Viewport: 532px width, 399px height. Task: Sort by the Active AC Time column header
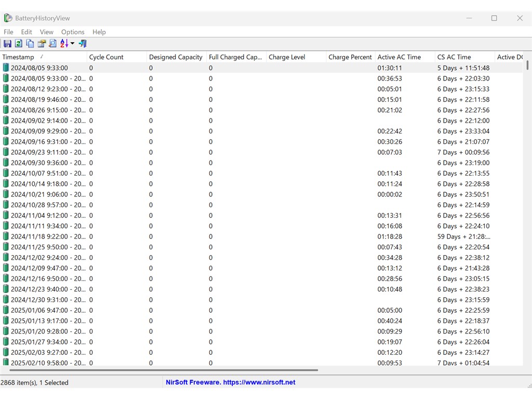click(x=399, y=57)
